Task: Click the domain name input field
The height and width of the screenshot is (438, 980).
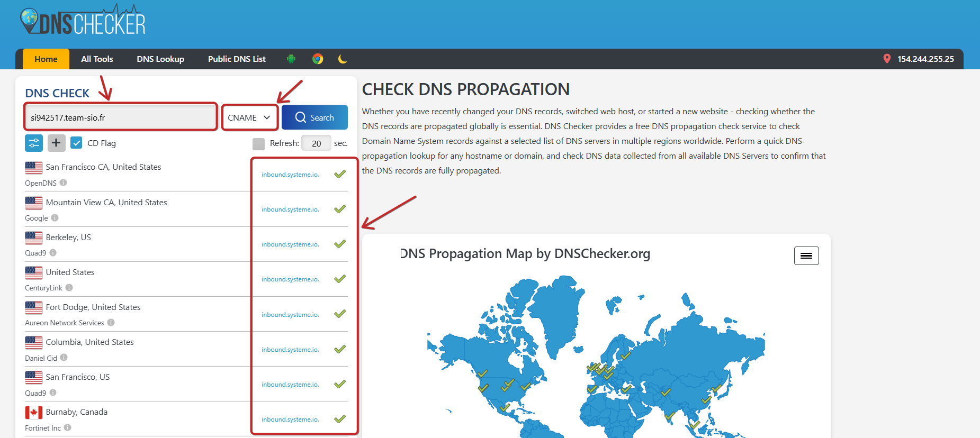Action: [121, 117]
